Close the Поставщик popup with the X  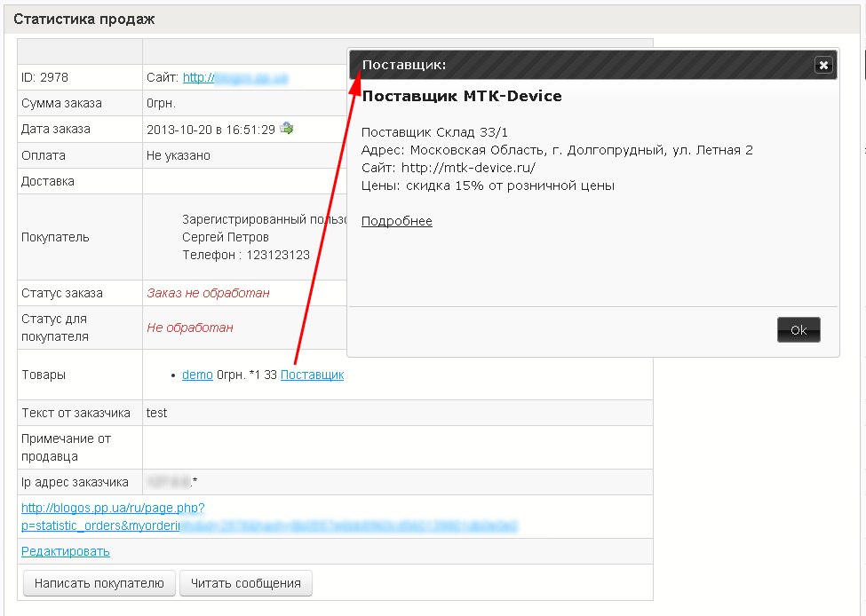pos(823,65)
